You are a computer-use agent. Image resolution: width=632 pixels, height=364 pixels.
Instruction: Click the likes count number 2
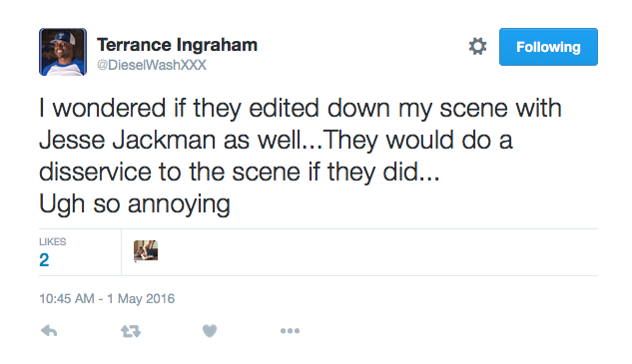44,259
